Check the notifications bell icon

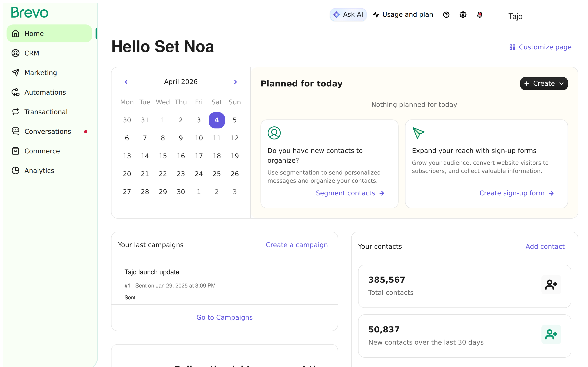point(479,14)
